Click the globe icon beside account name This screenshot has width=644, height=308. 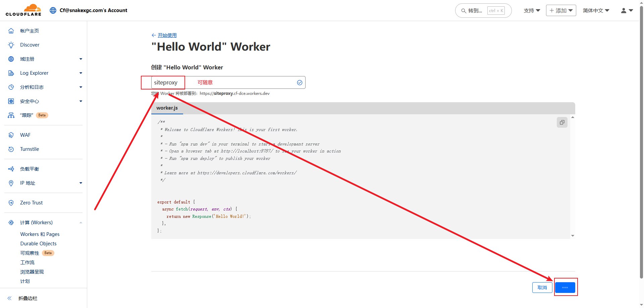click(x=53, y=10)
